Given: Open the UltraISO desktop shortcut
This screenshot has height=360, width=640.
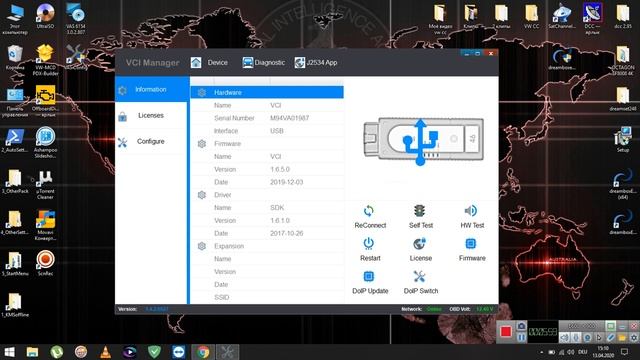Looking at the screenshot, I should click(x=45, y=16).
